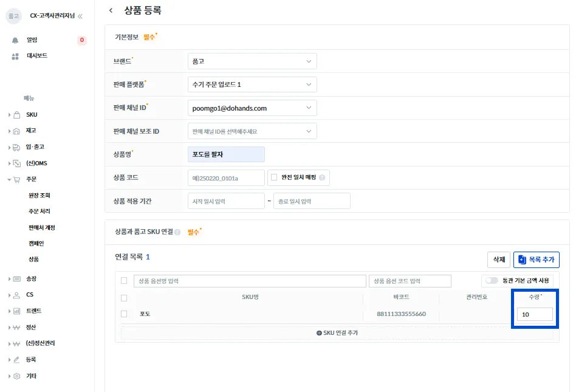Expand the 판매 채널 보조 ID dropdown

click(x=252, y=131)
